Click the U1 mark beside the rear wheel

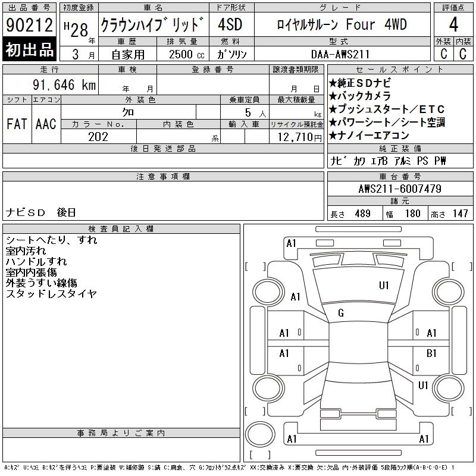tap(423, 386)
